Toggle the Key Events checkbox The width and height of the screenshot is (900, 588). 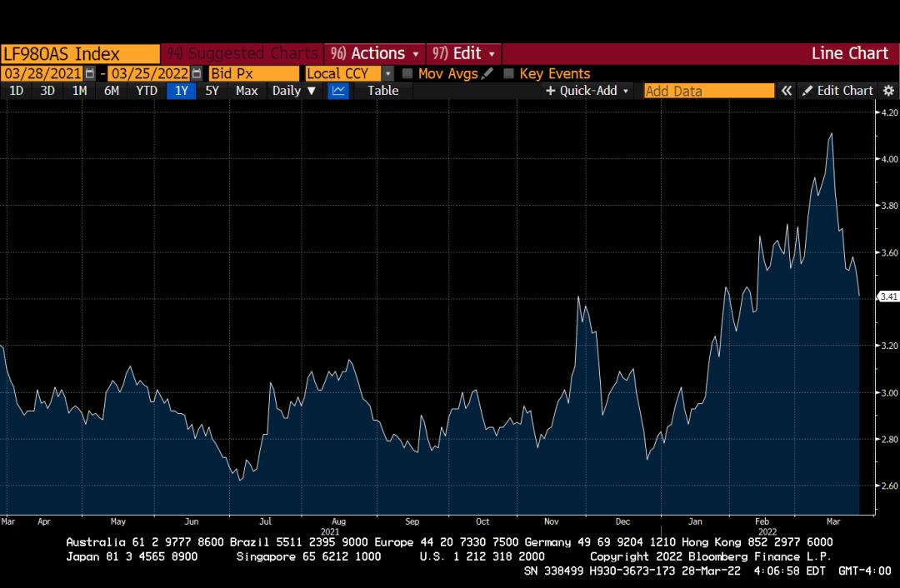509,73
